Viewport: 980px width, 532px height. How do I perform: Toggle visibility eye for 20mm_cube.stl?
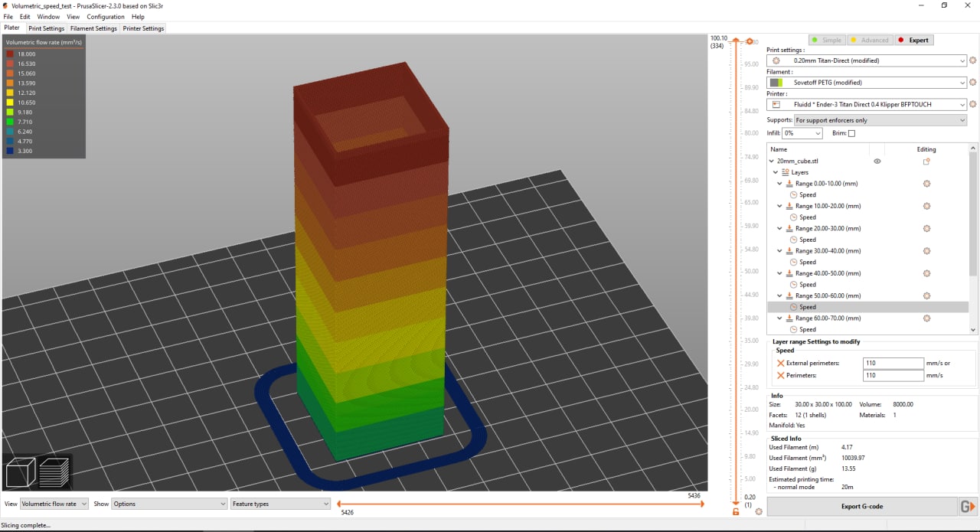(x=877, y=162)
